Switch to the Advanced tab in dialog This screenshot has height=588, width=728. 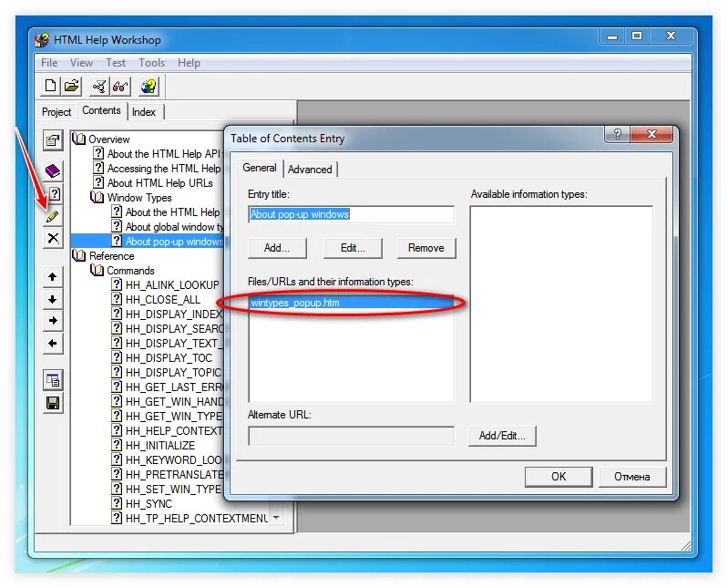click(310, 170)
